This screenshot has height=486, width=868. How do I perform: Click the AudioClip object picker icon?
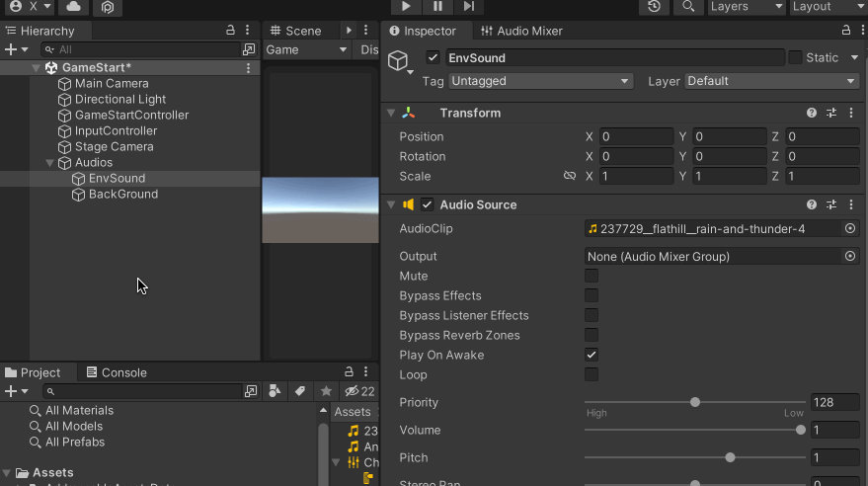(850, 228)
